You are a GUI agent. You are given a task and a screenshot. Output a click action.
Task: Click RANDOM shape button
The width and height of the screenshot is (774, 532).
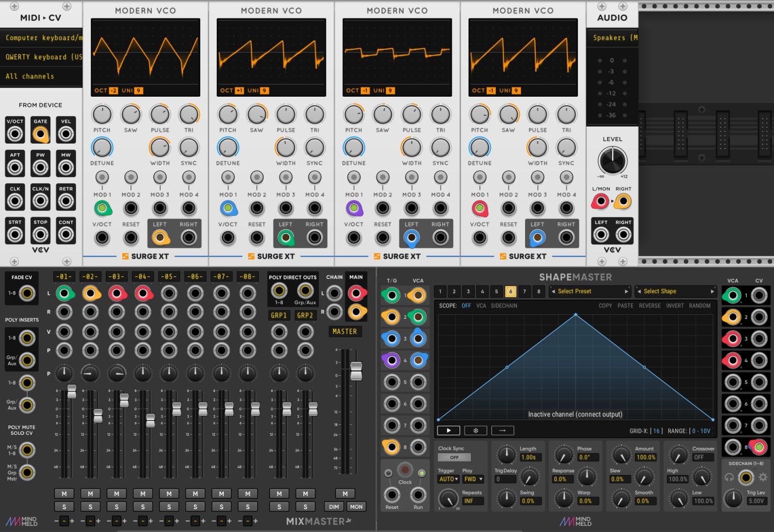point(699,306)
